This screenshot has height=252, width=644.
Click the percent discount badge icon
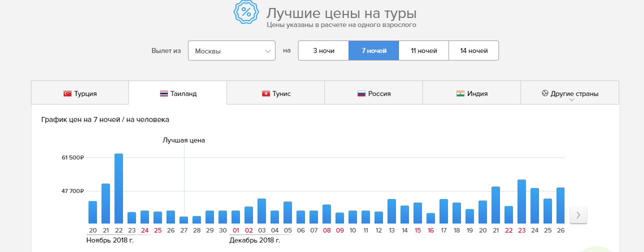(246, 12)
